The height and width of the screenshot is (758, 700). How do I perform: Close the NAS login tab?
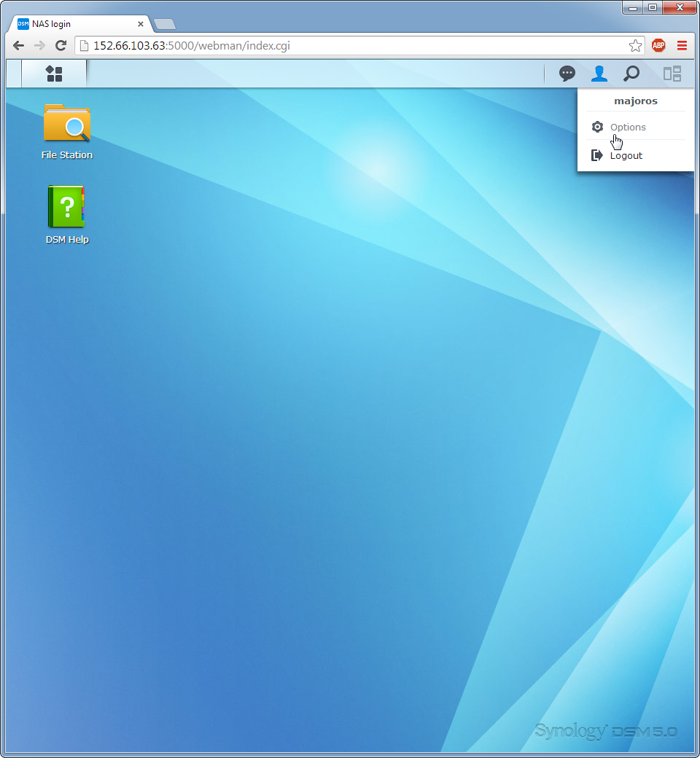tap(141, 24)
